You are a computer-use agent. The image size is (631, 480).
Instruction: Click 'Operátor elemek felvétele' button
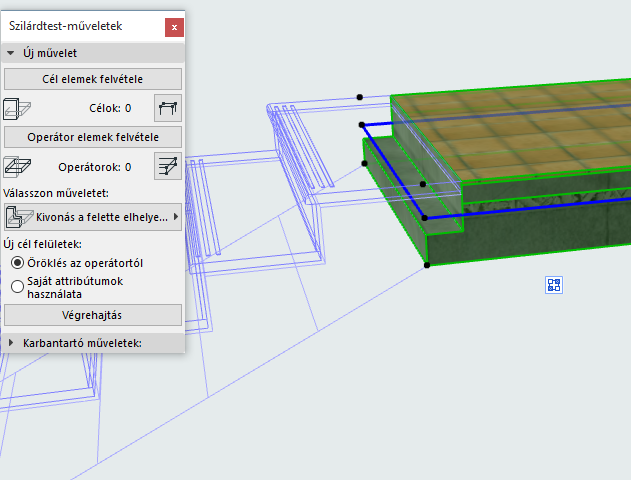(x=93, y=137)
